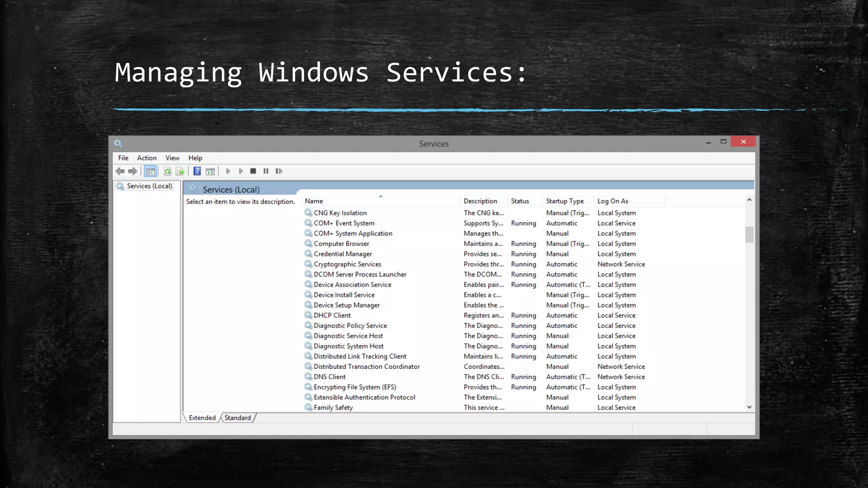Click gear icon beside Family Safety
The height and width of the screenshot is (488, 868).
pos(308,407)
